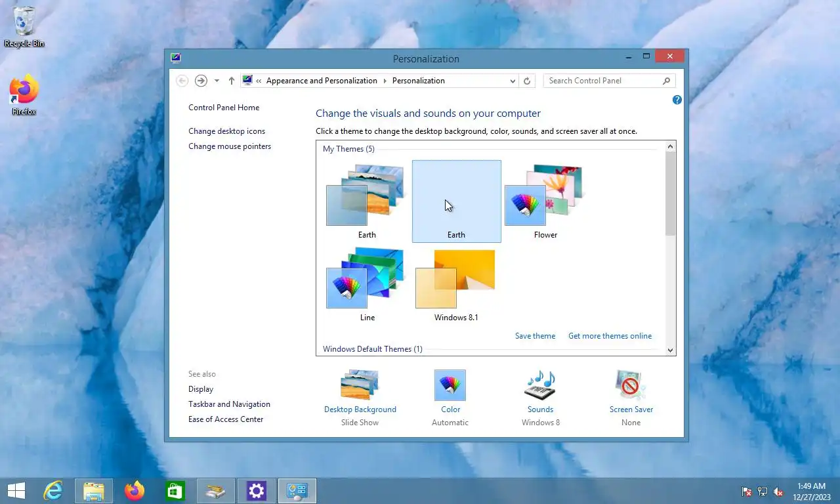Click Get more themes online
Viewport: 840px width, 504px height.
(610, 336)
